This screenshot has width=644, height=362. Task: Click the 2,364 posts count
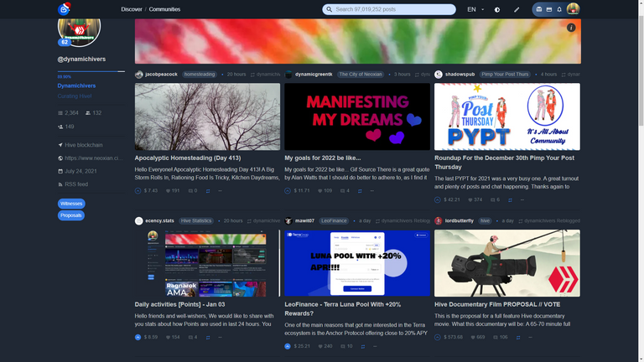68,113
